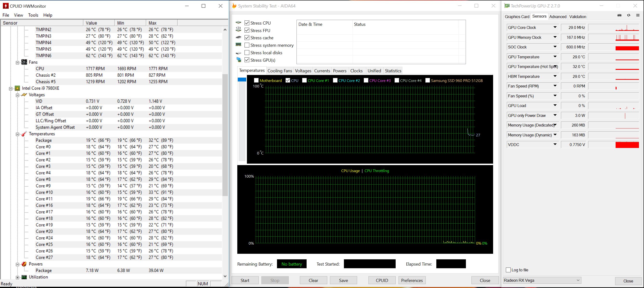Open the GPU Core Clock sensor dropdown
The width and height of the screenshot is (644, 288).
click(555, 27)
